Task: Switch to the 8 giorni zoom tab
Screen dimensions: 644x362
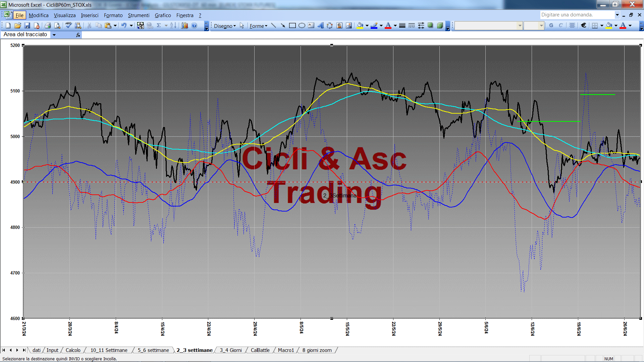Action: point(317,350)
